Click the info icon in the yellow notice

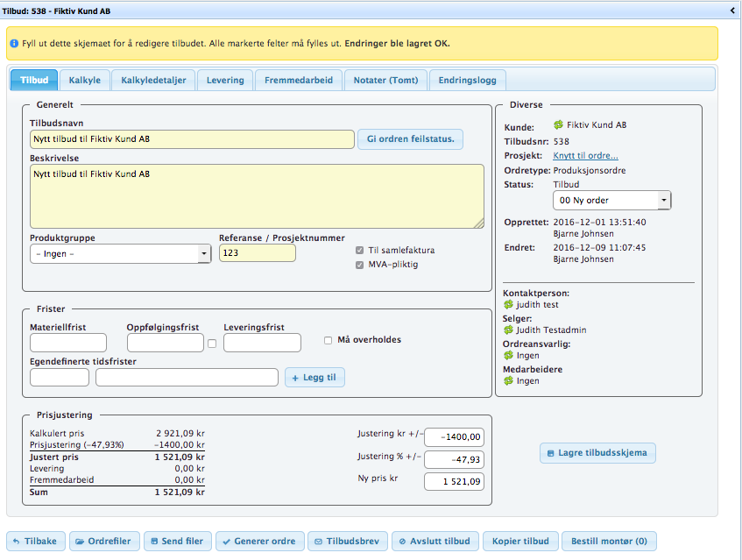(x=14, y=43)
